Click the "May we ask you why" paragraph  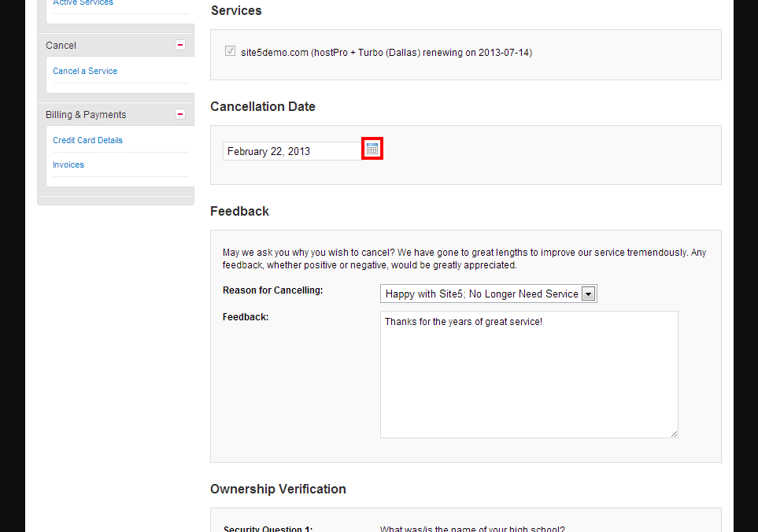464,258
